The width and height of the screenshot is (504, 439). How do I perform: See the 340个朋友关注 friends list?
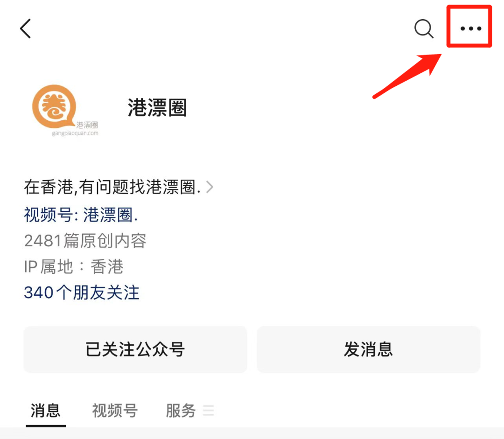tap(82, 293)
